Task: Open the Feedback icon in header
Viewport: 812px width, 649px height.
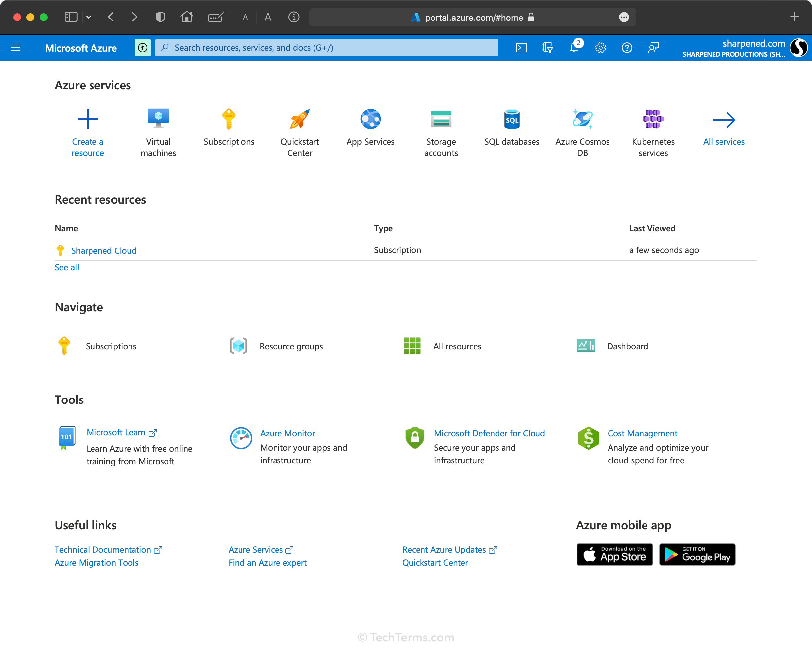Action: 653,48
